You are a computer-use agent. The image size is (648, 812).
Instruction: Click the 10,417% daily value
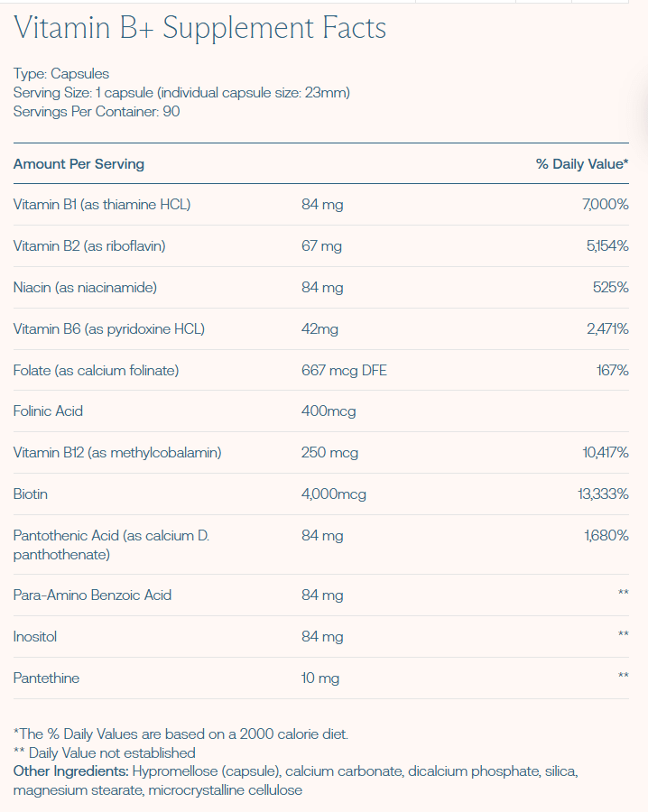[606, 453]
